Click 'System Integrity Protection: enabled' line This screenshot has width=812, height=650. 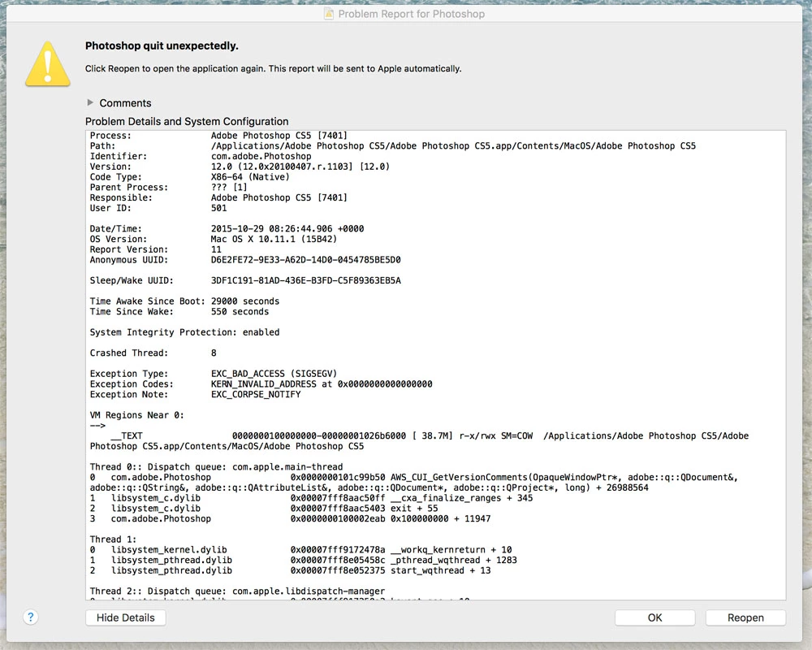pyautogui.click(x=184, y=333)
